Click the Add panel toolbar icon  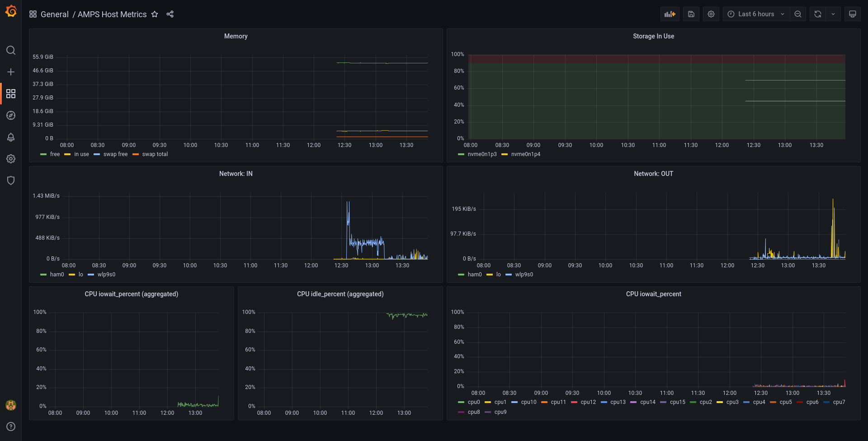coord(670,14)
